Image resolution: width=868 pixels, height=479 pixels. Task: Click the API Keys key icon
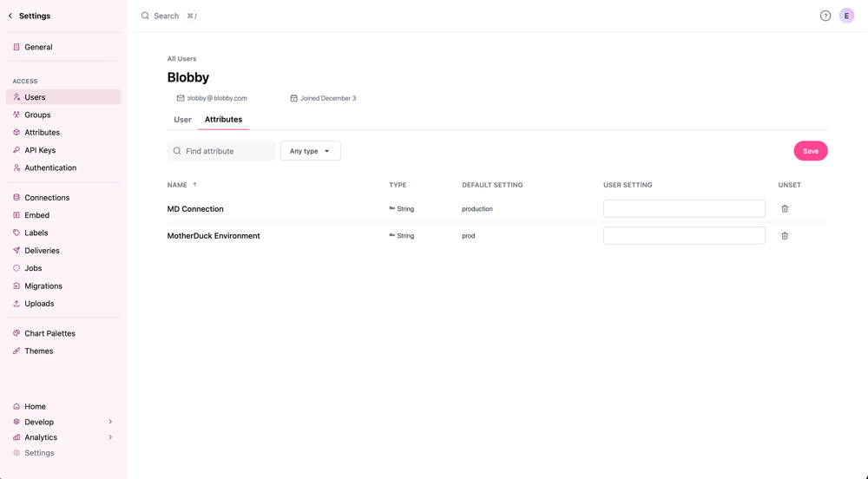pos(16,150)
